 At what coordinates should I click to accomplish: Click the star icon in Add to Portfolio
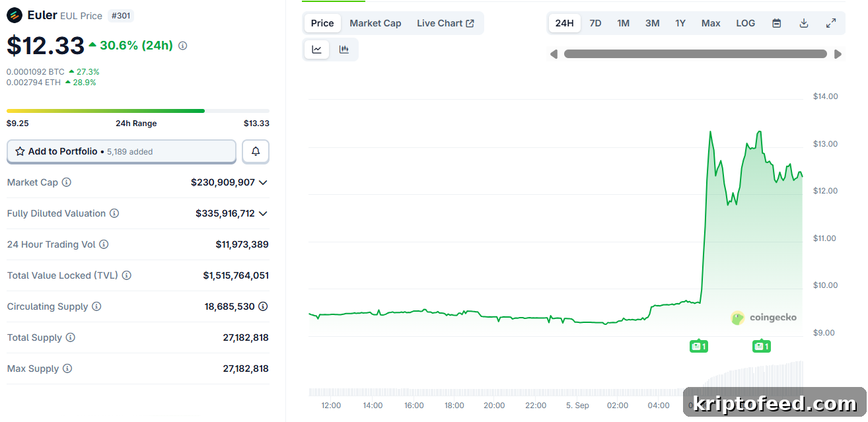click(20, 151)
